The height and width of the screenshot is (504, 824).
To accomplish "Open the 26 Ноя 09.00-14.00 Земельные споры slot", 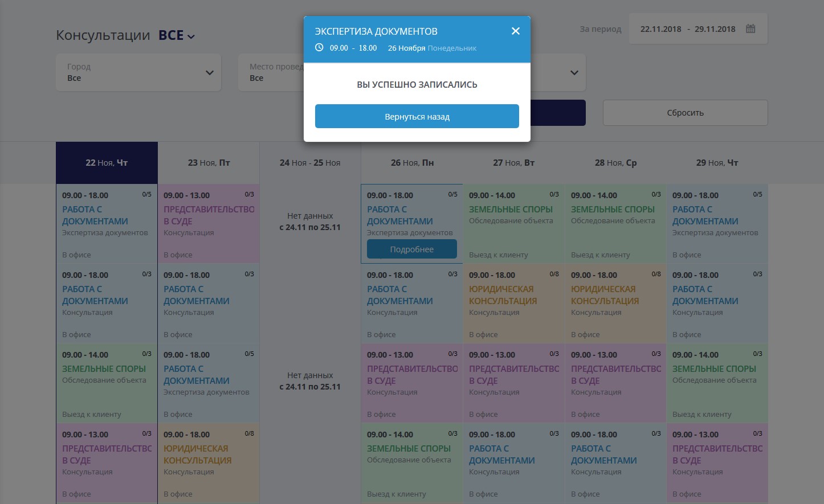I will (x=412, y=463).
